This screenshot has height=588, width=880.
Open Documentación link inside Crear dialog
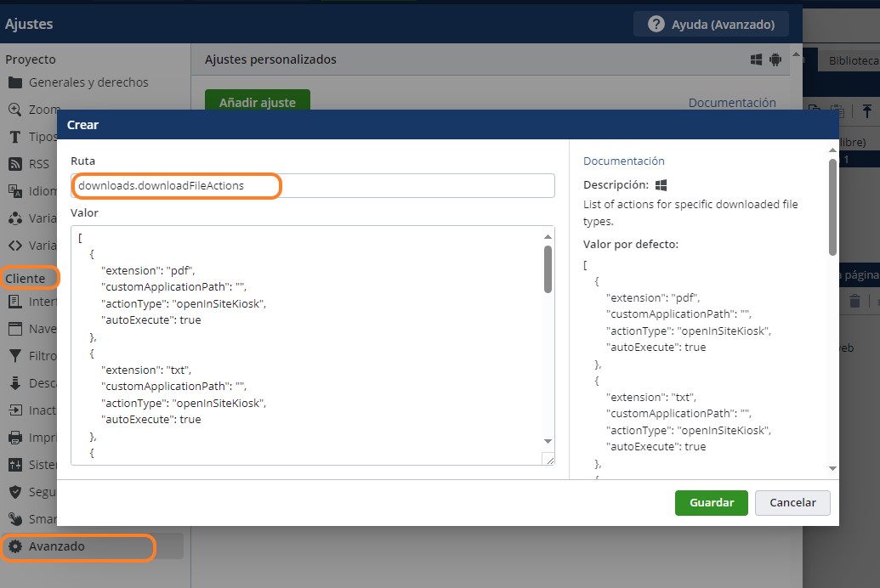click(x=623, y=161)
